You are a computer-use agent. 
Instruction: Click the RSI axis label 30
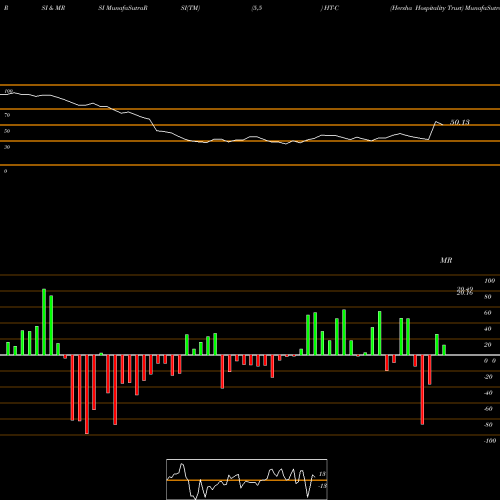click(7, 147)
